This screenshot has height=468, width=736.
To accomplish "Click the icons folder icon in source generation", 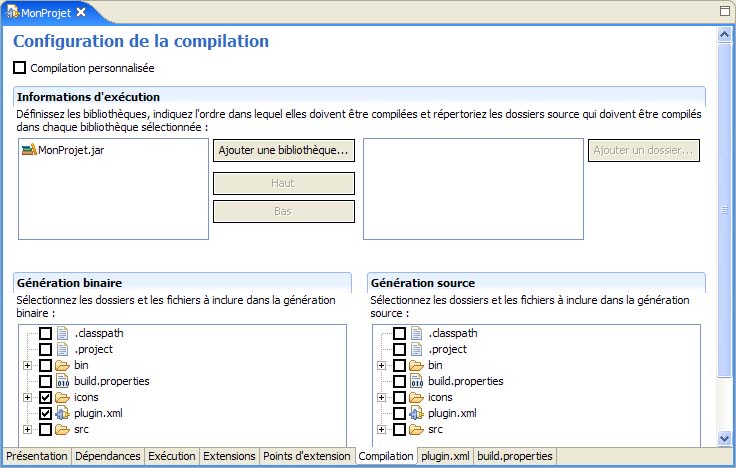I will pyautogui.click(x=416, y=397).
